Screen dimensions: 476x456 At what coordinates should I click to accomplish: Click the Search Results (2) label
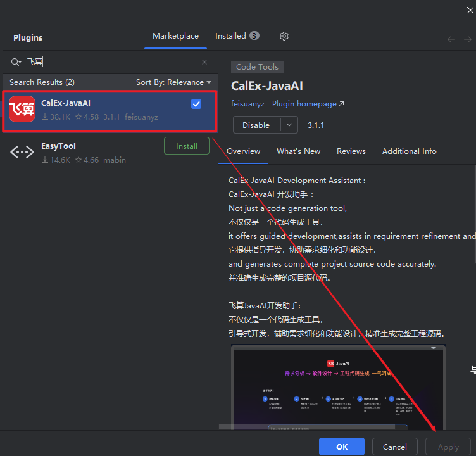click(x=42, y=82)
